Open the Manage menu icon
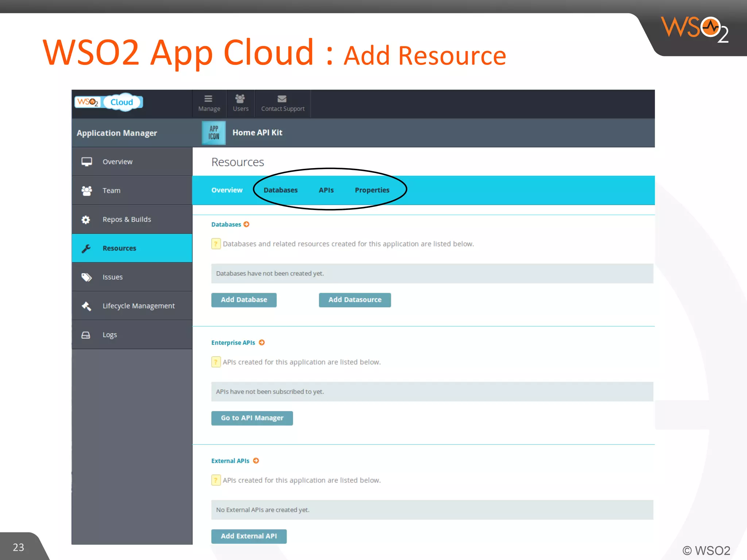 click(208, 98)
